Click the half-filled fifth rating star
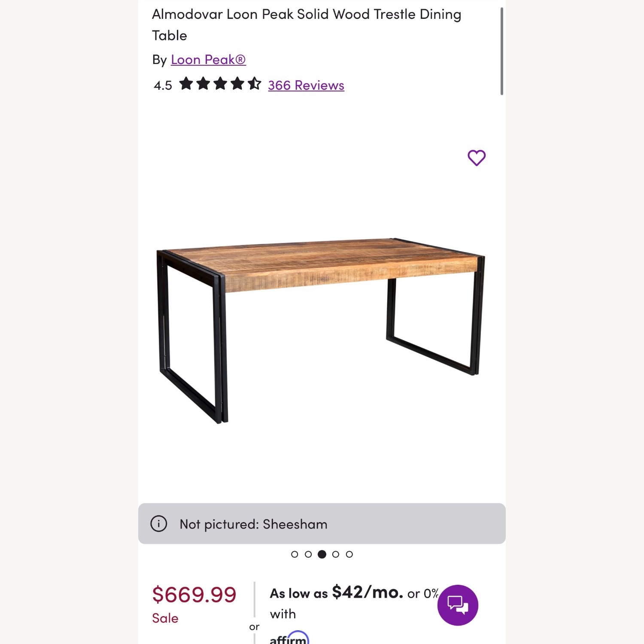This screenshot has width=644, height=644. (254, 85)
